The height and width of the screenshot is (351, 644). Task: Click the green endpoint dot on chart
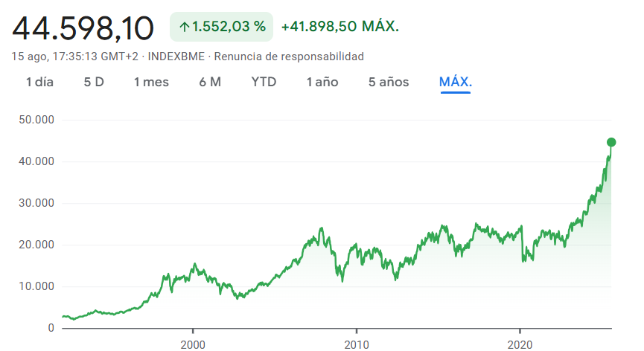click(611, 142)
